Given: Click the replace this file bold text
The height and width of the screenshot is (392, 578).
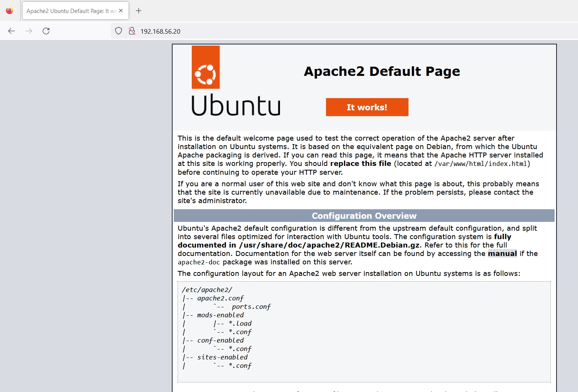Looking at the screenshot, I should (361, 164).
